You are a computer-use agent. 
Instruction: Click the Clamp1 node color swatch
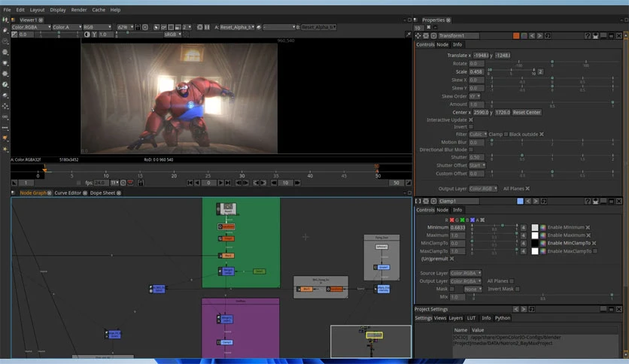pyautogui.click(x=520, y=202)
